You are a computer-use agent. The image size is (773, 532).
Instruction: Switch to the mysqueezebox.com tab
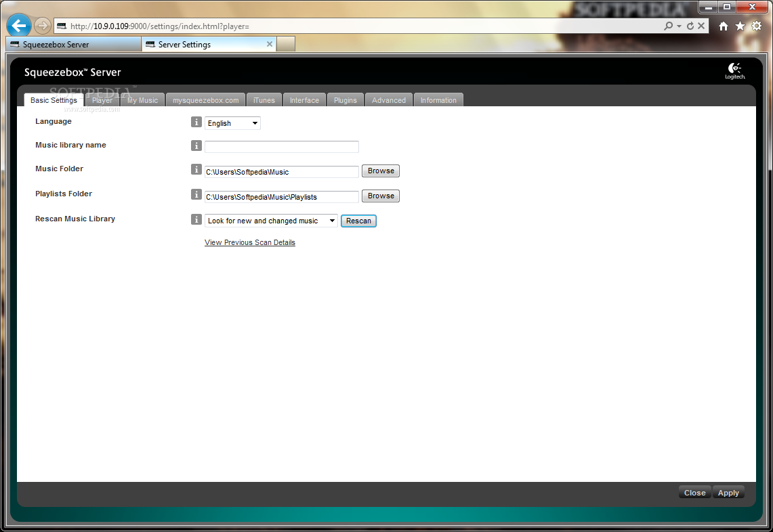[205, 100]
